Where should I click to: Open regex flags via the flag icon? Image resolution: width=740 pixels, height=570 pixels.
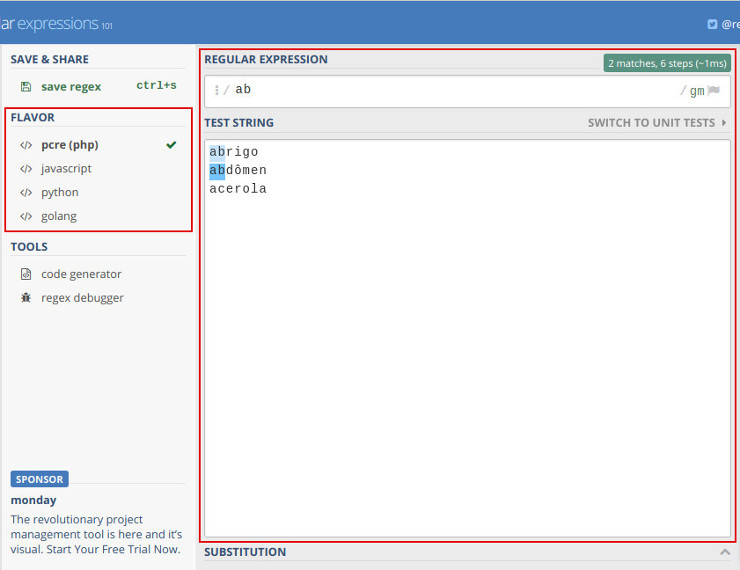(714, 90)
